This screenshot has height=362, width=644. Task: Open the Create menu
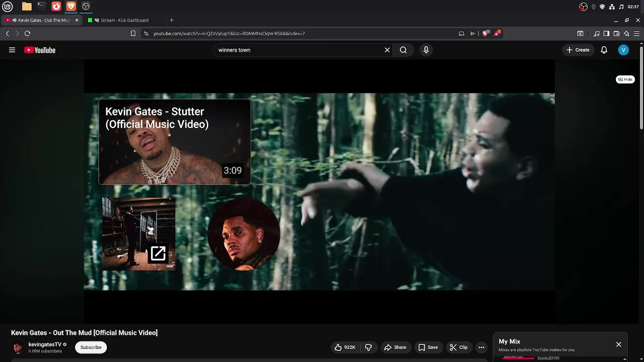coord(578,50)
